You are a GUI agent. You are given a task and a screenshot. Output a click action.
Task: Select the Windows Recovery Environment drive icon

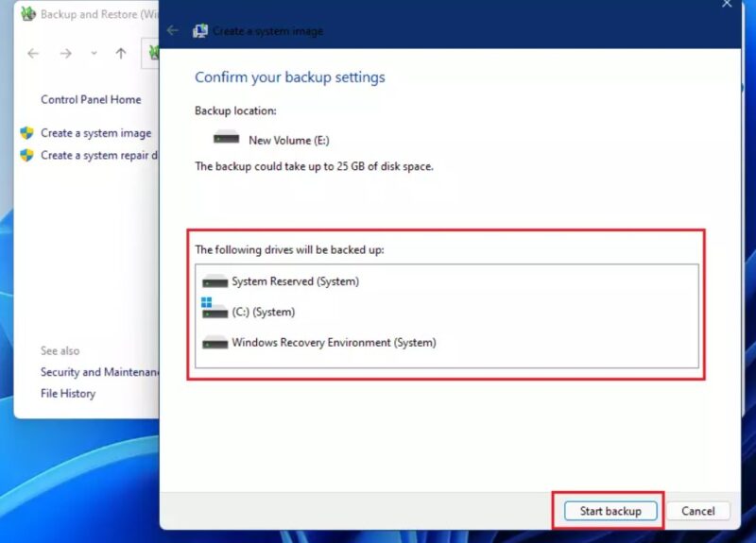215,342
